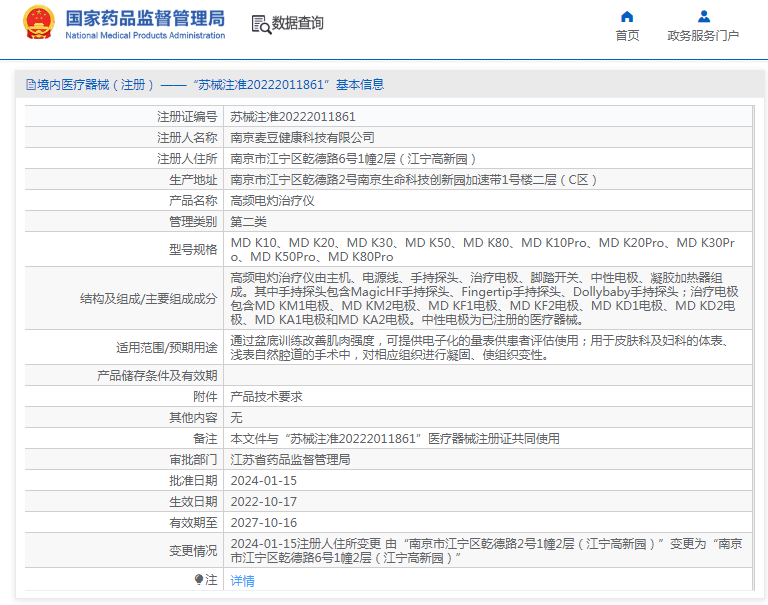
Task: Click the 结构及组成/主要组成成分 label
Action: click(x=148, y=299)
